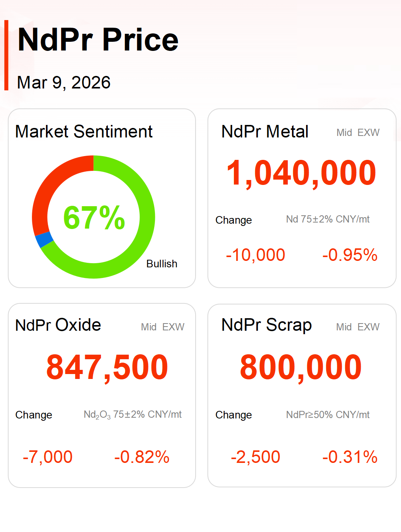Screen dimensions: 401x532
Task: Click the -10,000 metal change value
Action: pos(255,255)
